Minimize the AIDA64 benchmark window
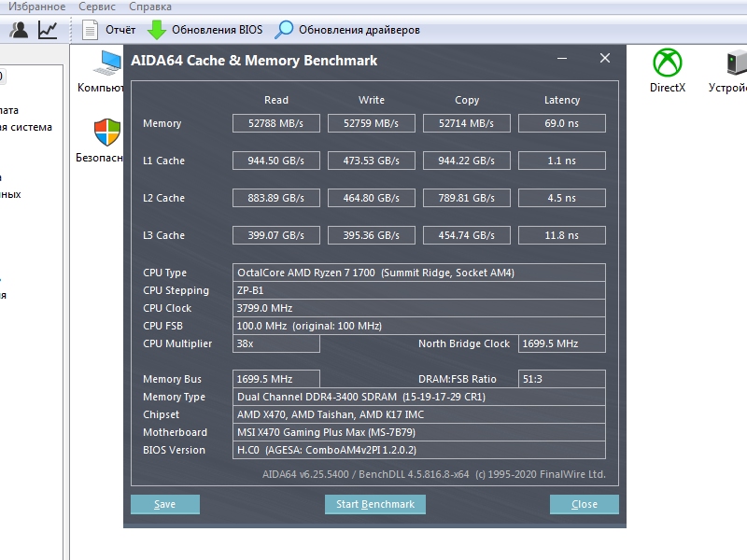747x560 pixels. pyautogui.click(x=562, y=59)
